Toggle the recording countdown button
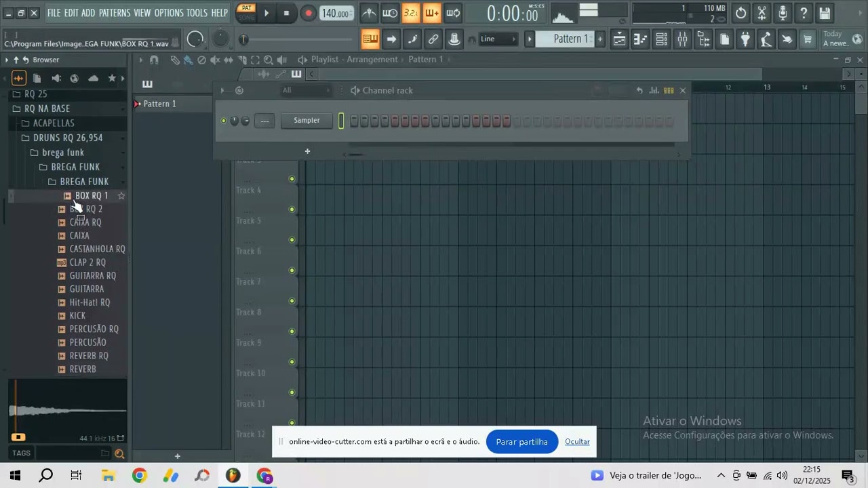This screenshot has width=868, height=488. pyautogui.click(x=411, y=13)
